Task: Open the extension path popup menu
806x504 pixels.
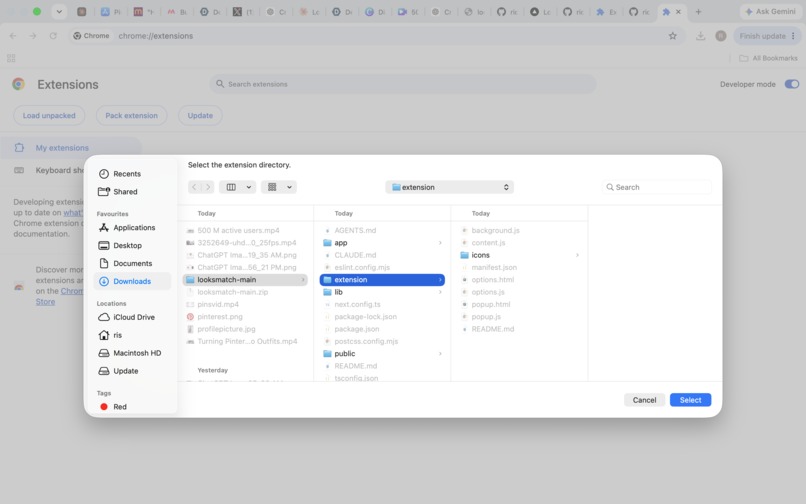Action: (449, 187)
